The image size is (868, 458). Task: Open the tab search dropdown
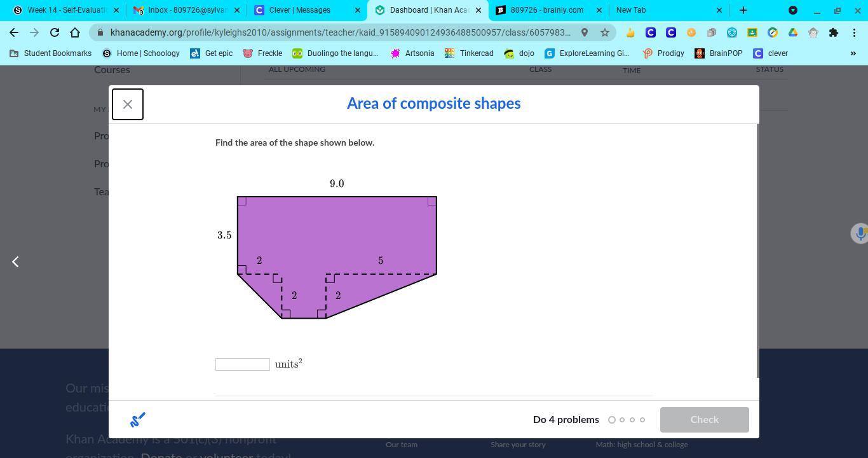(x=793, y=10)
